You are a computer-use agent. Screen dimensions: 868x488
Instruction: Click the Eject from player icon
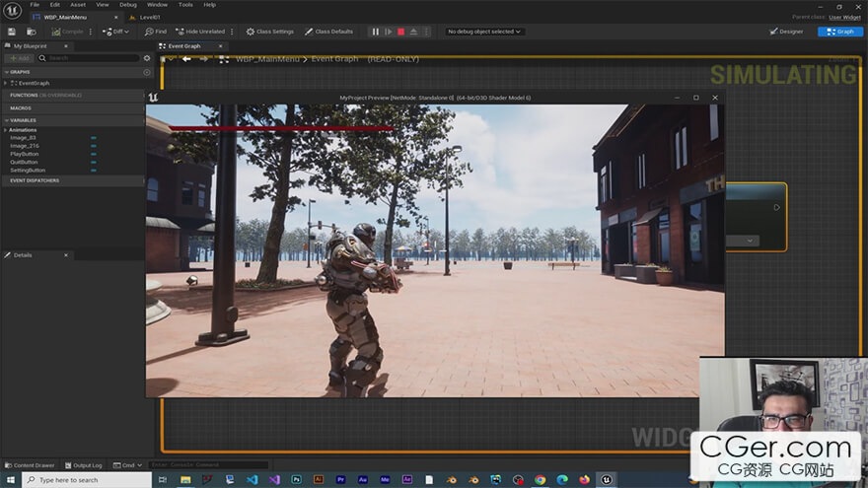413,32
